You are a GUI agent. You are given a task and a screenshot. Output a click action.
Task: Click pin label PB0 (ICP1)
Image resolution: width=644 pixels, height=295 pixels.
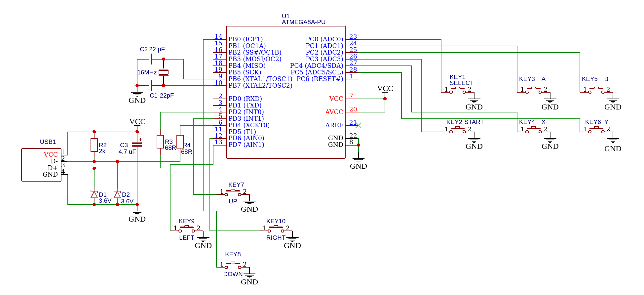tap(246, 39)
